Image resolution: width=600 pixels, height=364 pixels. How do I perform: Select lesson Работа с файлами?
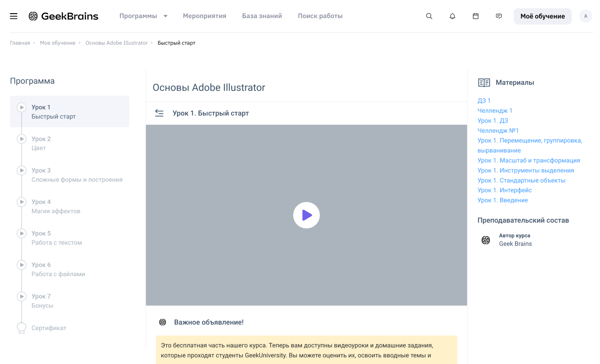point(70,269)
